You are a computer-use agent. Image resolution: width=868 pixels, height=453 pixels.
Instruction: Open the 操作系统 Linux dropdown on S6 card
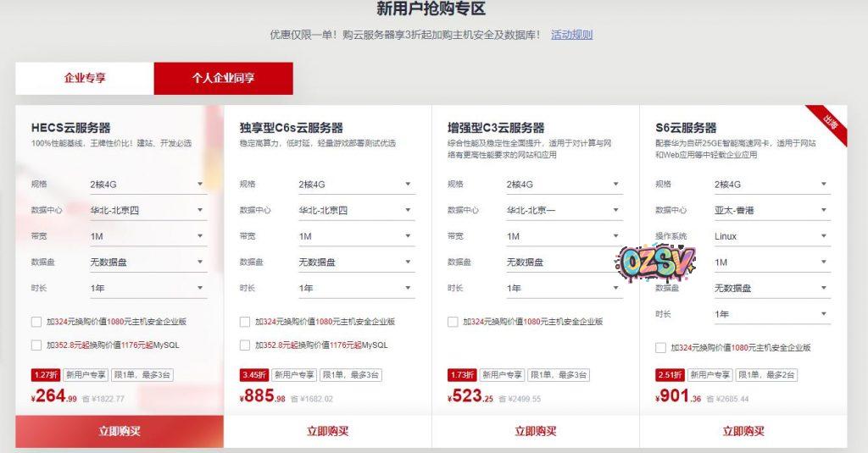pyautogui.click(x=771, y=236)
